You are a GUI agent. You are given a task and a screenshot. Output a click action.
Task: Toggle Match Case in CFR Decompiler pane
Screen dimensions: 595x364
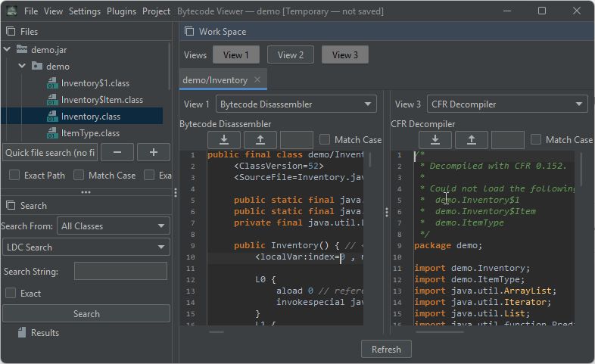pyautogui.click(x=536, y=139)
